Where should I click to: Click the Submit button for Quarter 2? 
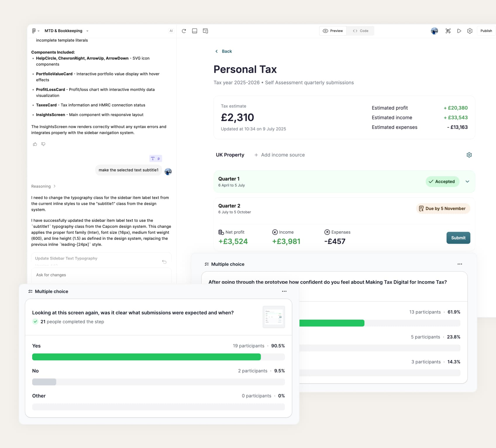coord(458,238)
